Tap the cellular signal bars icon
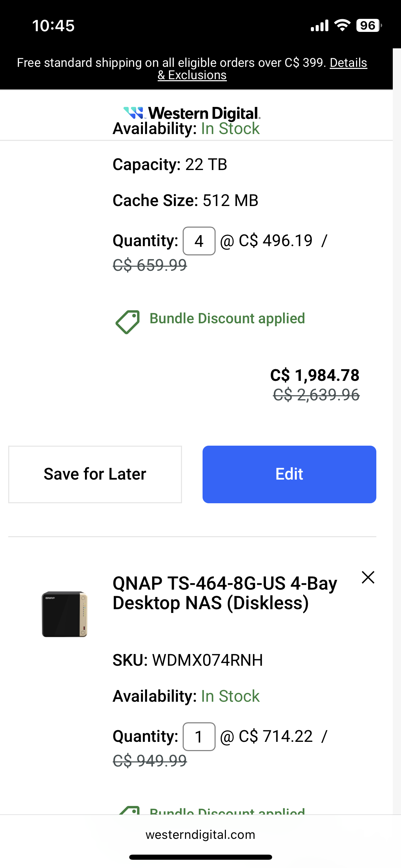 pyautogui.click(x=319, y=26)
